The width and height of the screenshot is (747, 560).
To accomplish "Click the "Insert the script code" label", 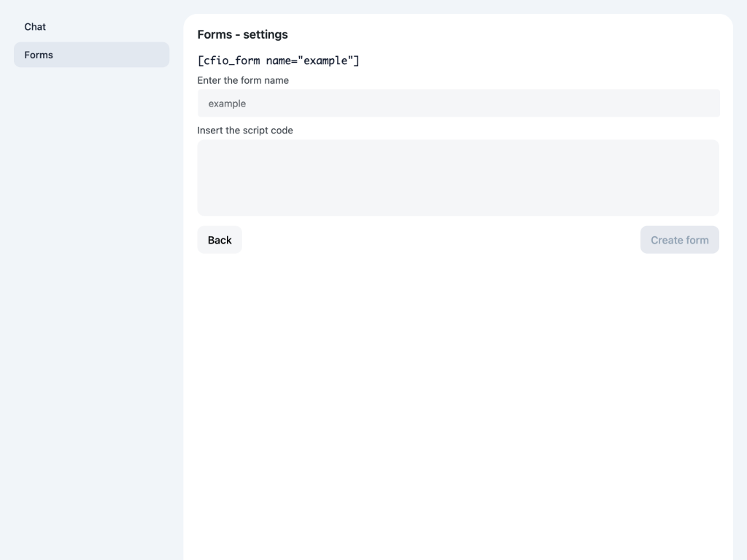I will [x=245, y=131].
